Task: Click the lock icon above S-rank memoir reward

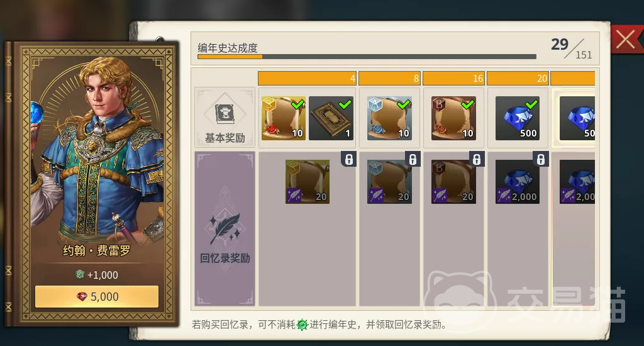Action: (348, 159)
